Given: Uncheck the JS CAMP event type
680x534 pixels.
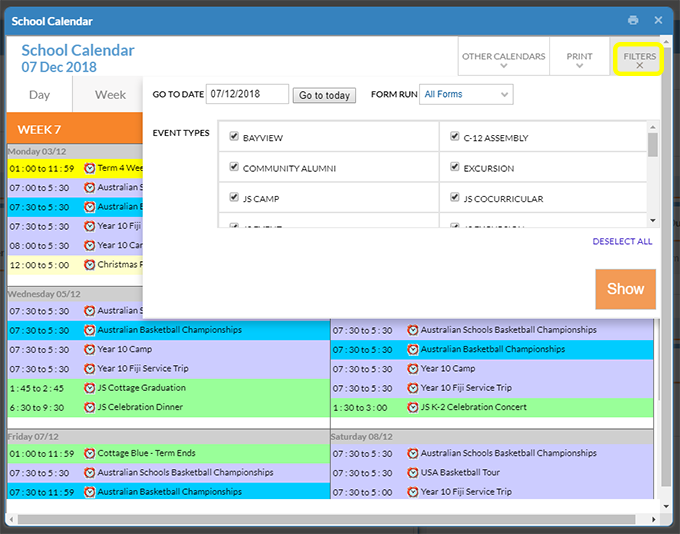Looking at the screenshot, I should coord(234,197).
